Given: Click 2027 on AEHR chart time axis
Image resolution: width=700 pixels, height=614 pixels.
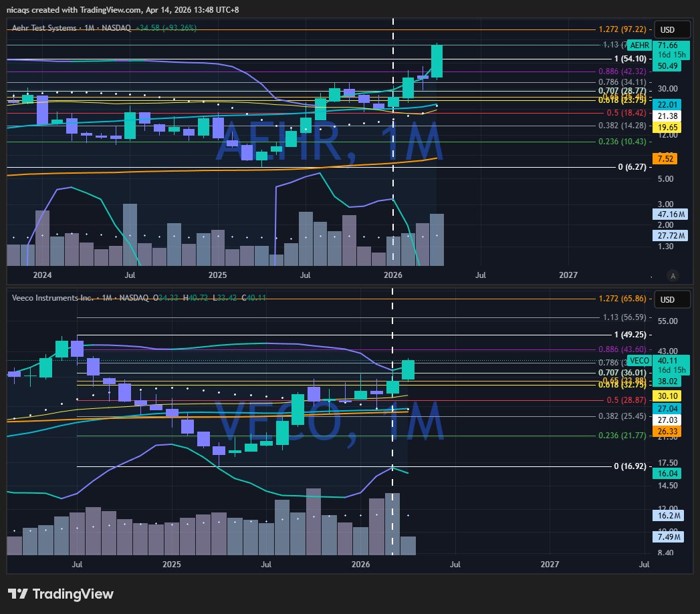Looking at the screenshot, I should click(x=568, y=275).
